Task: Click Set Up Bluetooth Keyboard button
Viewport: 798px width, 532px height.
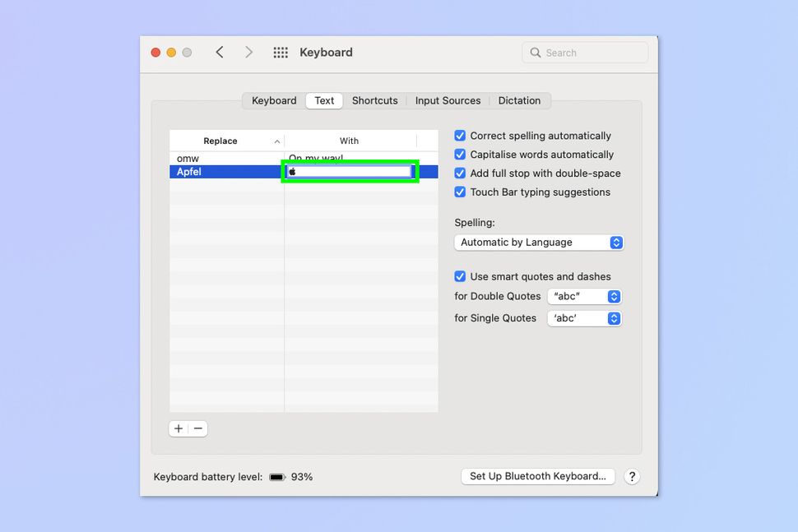Action: coord(537,476)
